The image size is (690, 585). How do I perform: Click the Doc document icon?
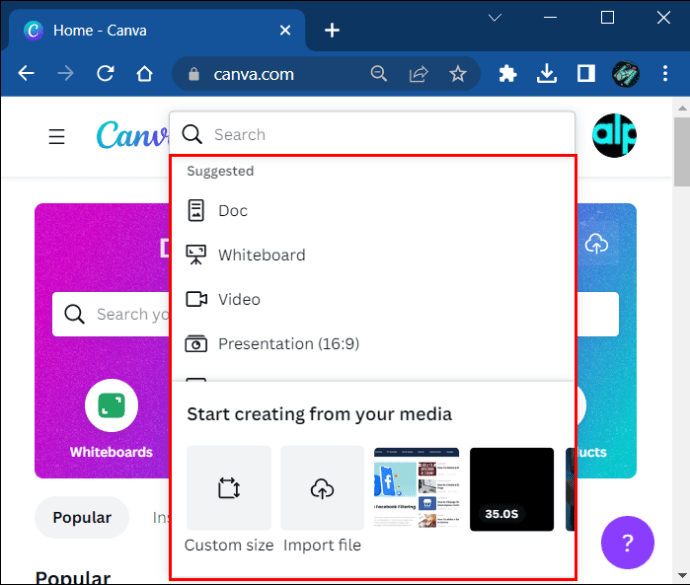tap(196, 210)
